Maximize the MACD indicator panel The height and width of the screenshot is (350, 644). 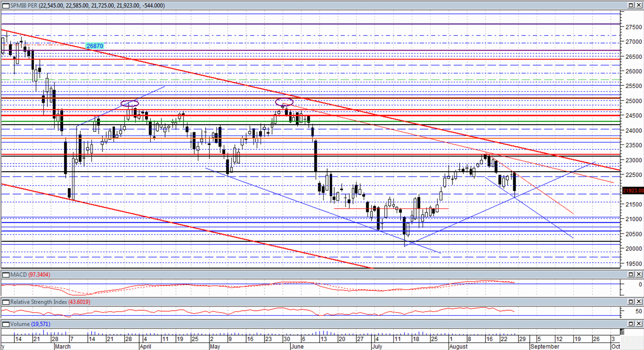pos(631,274)
